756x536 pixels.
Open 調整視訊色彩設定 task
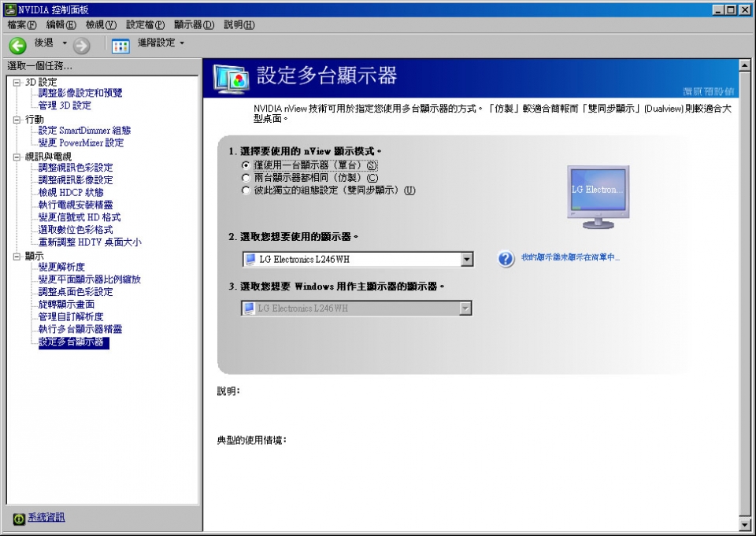tap(76, 168)
